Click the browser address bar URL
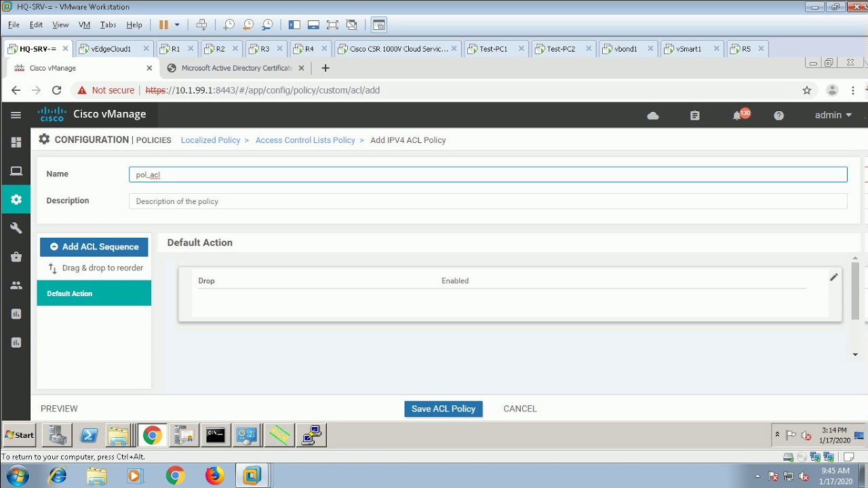The width and height of the screenshot is (868, 488). pyautogui.click(x=262, y=90)
